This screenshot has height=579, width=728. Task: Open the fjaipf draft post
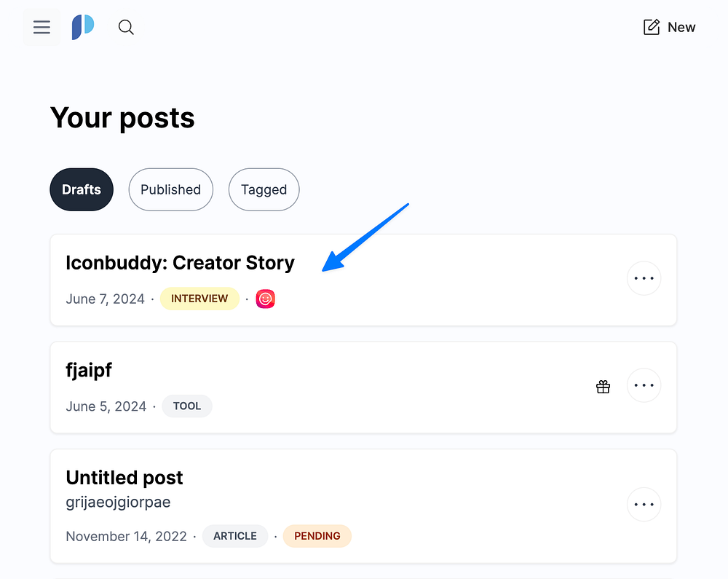click(89, 371)
